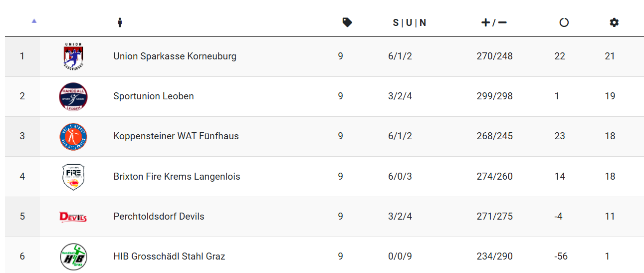Open Union Korneuburg team logo

point(73,56)
